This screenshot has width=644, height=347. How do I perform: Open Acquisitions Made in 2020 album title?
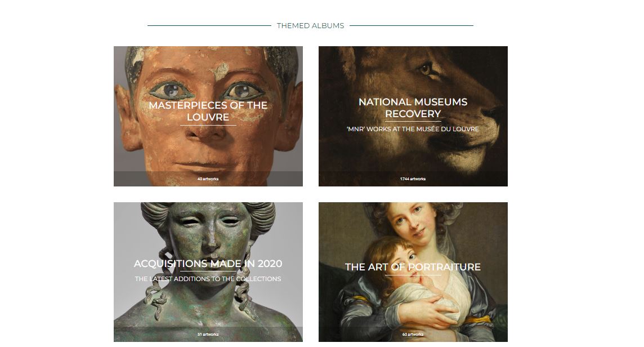click(x=208, y=264)
